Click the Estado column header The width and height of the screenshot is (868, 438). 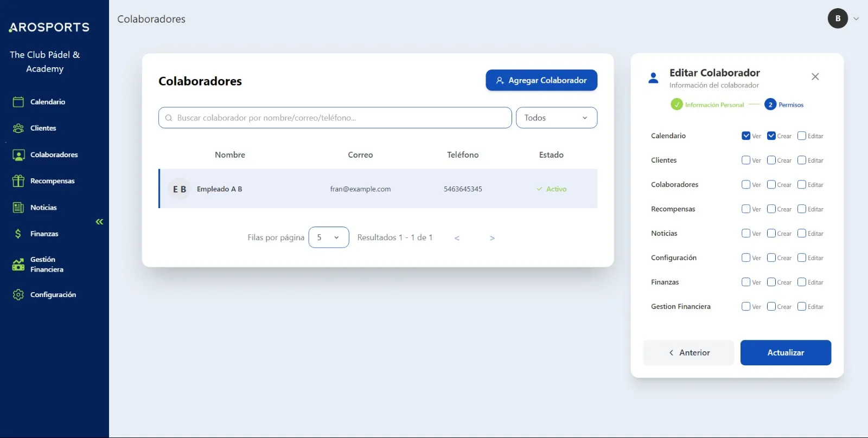point(551,155)
